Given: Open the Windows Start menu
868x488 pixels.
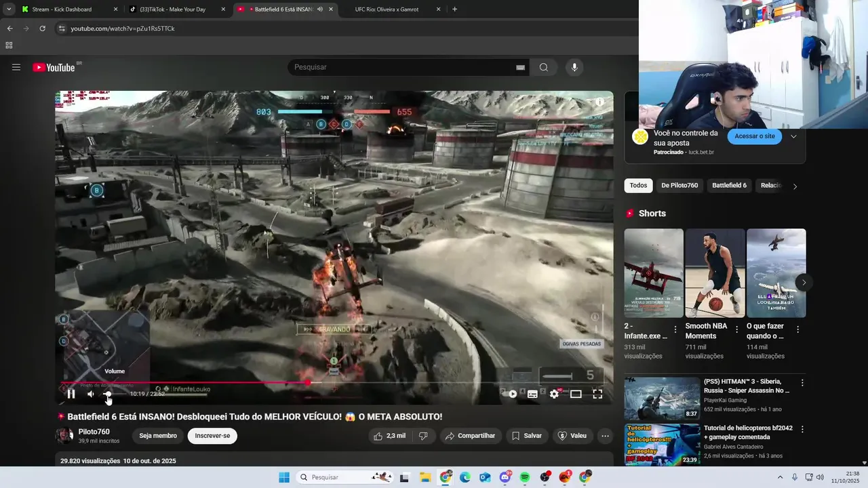Looking at the screenshot, I should click(x=284, y=477).
